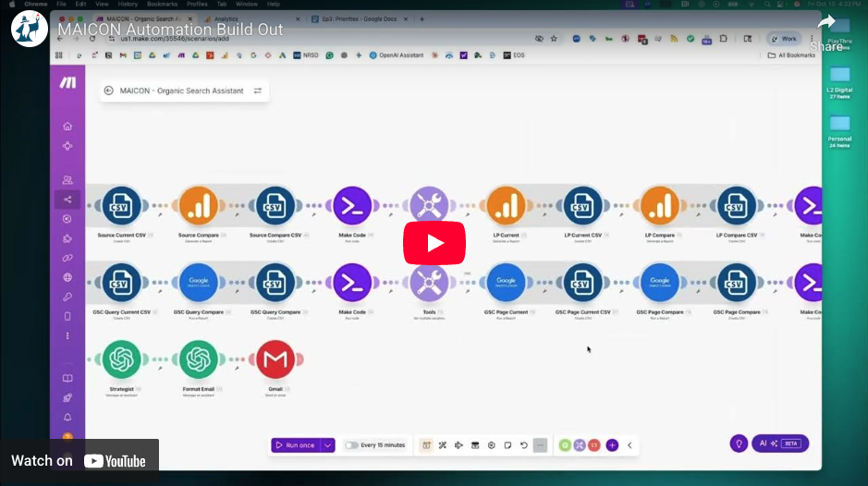Image resolution: width=868 pixels, height=486 pixels.
Task: Open Webhooks globe icon in sidebar
Action: pos(67,277)
